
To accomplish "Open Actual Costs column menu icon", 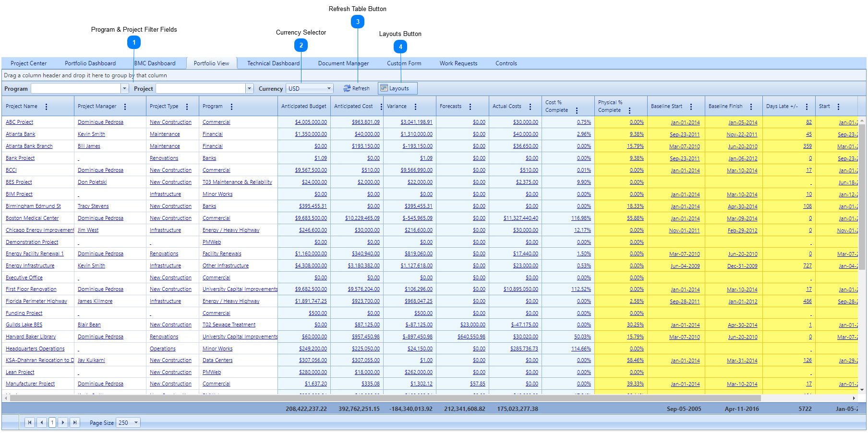I will pos(530,107).
